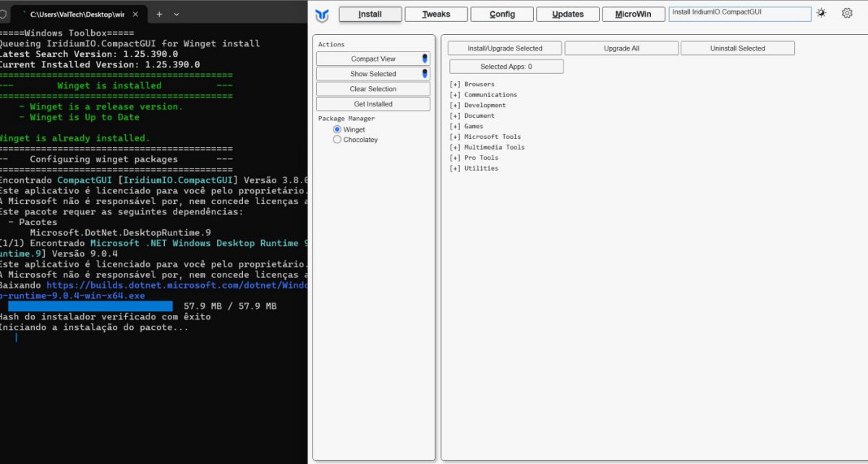Expand the Communications category
This screenshot has height=464, width=868.
(x=483, y=95)
